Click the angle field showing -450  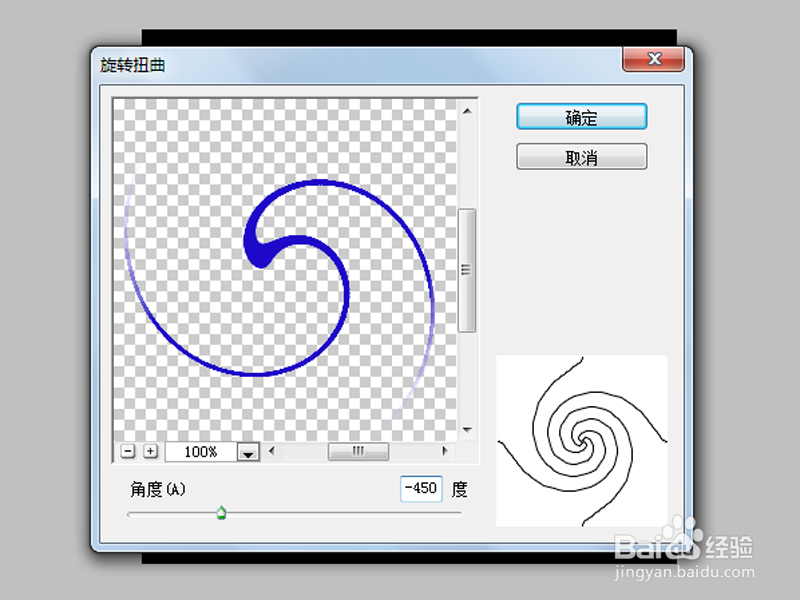click(421, 489)
